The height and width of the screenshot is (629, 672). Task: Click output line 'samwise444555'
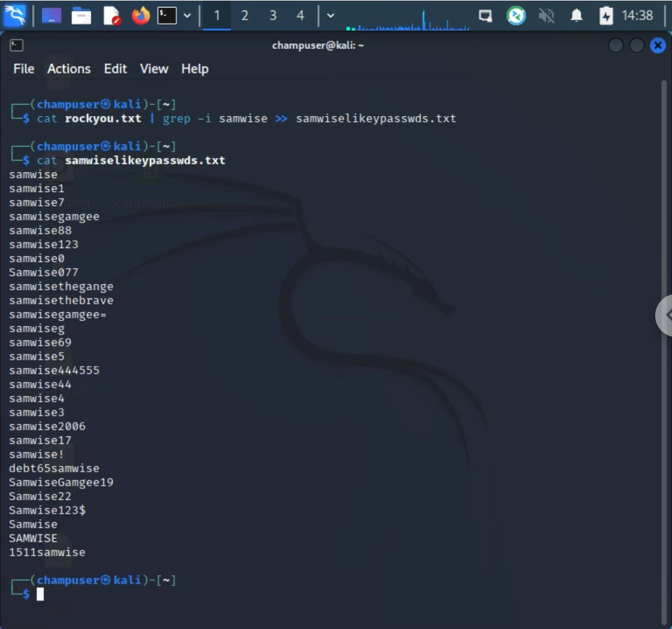click(x=54, y=370)
